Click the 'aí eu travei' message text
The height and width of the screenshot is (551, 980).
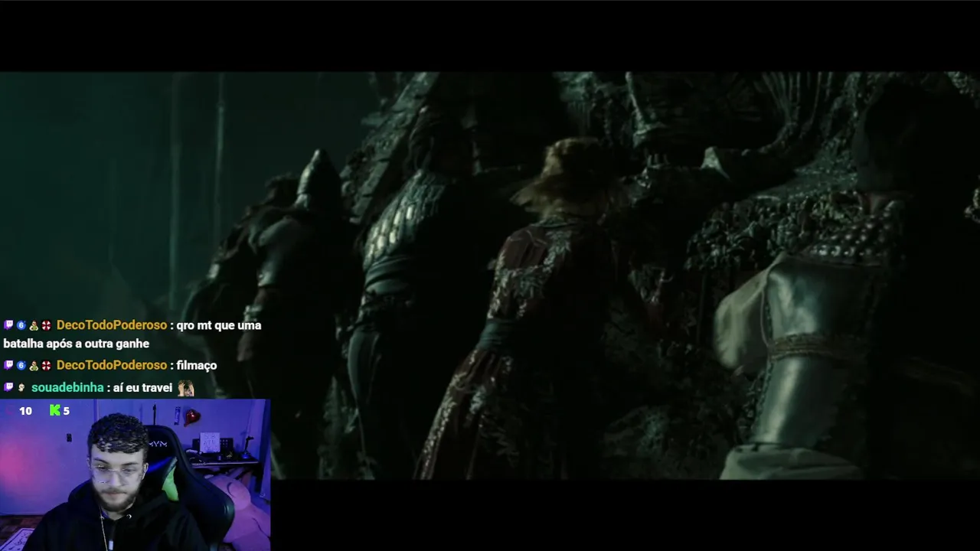click(142, 388)
